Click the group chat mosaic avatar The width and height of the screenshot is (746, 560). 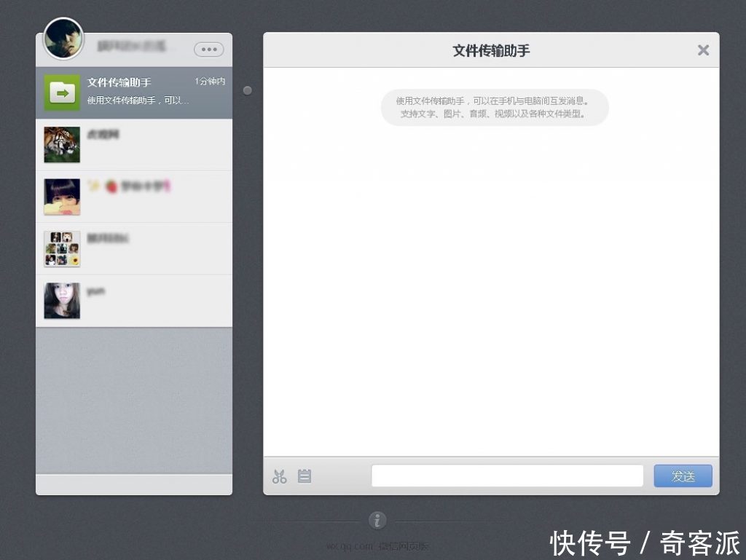click(61, 248)
